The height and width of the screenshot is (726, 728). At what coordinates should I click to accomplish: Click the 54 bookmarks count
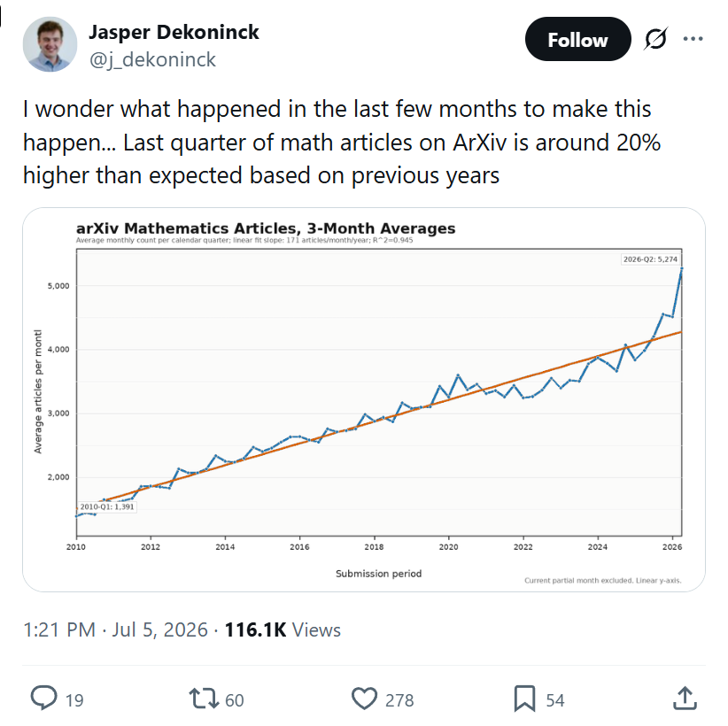click(555, 700)
